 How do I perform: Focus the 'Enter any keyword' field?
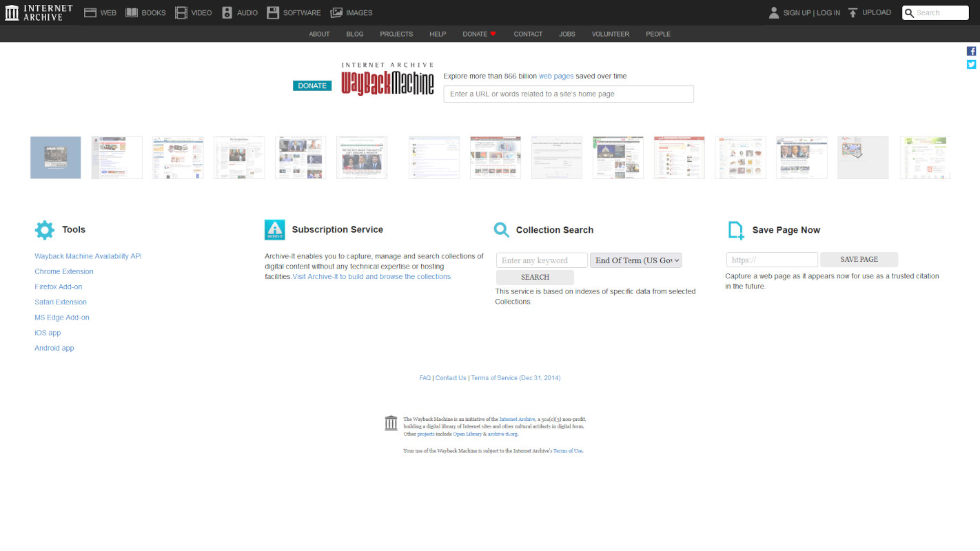(x=542, y=260)
